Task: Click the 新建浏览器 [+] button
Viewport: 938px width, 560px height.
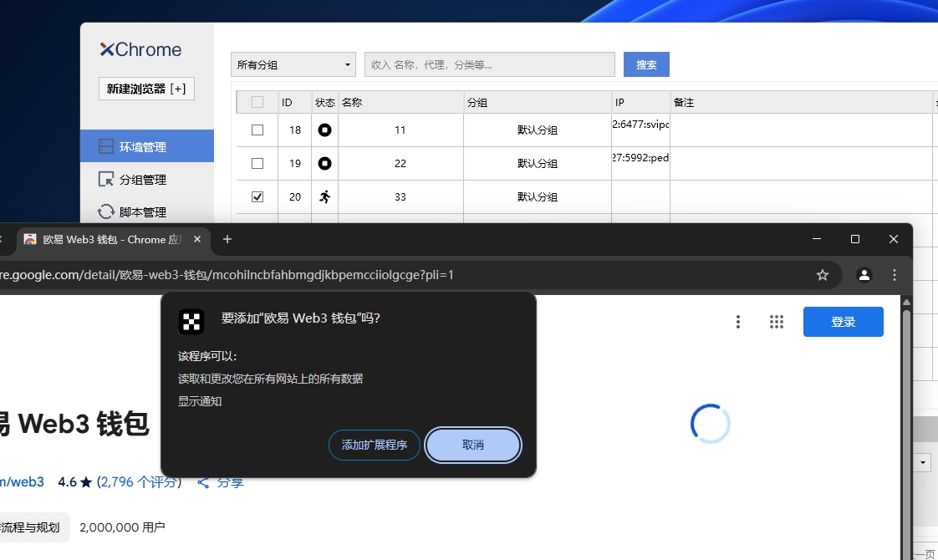Action: pyautogui.click(x=146, y=89)
